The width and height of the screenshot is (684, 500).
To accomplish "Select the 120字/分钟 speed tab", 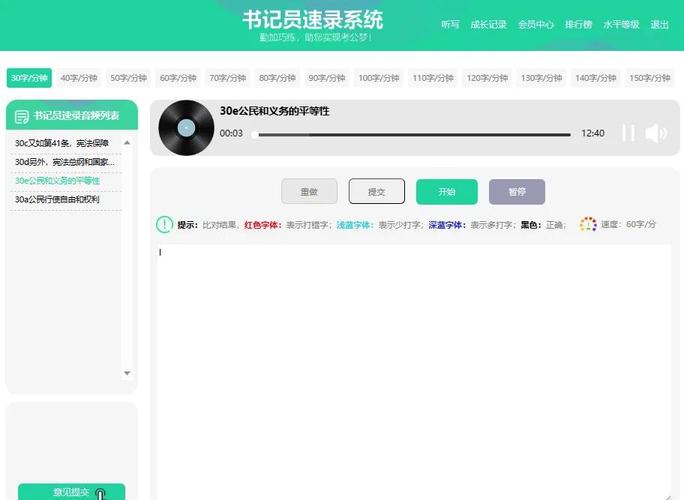I will coord(487,78).
